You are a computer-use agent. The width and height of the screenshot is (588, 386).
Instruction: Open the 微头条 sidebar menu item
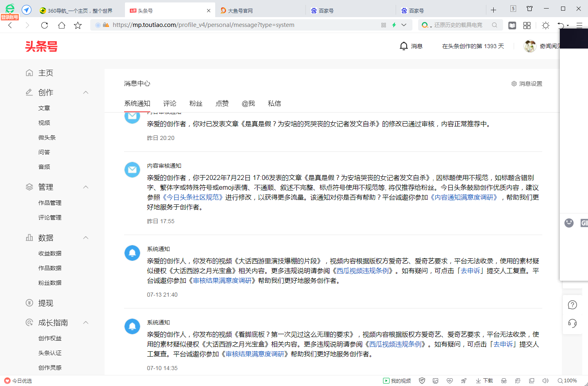47,138
